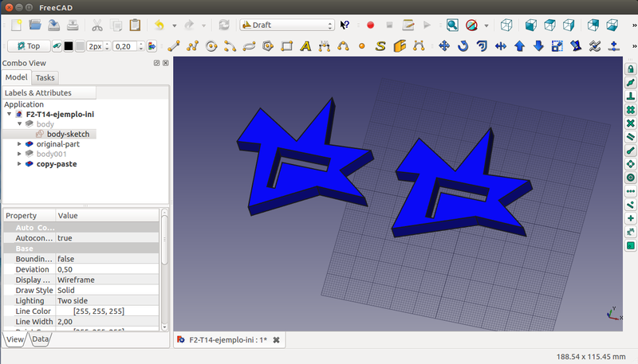Click the black line color swatch
The width and height of the screenshot is (638, 364).
(x=69, y=45)
